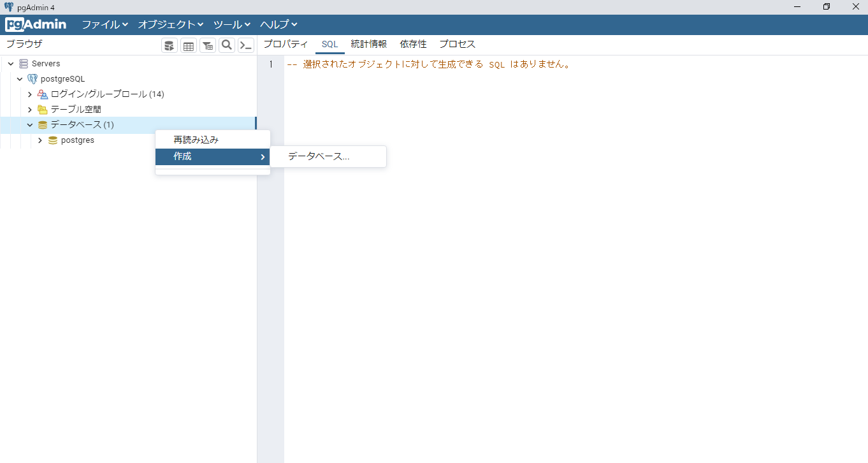868x463 pixels.
Task: Open the ツール menu
Action: 232,25
